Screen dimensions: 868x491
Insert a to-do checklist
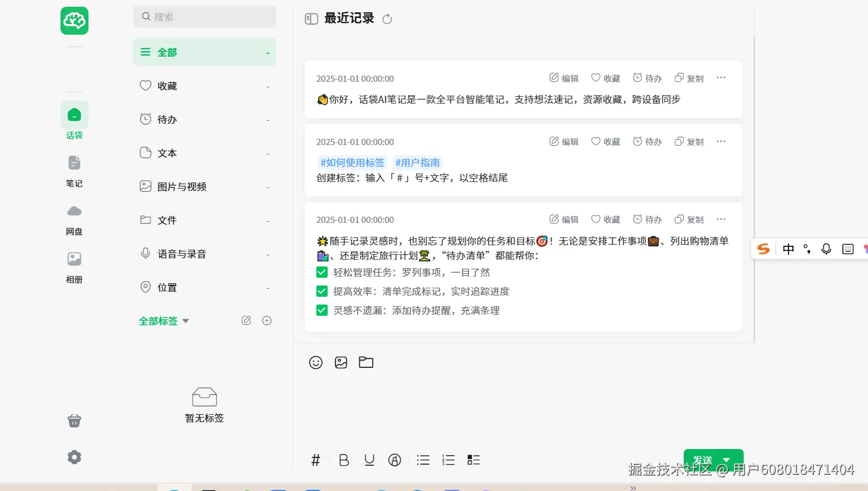[x=474, y=460]
